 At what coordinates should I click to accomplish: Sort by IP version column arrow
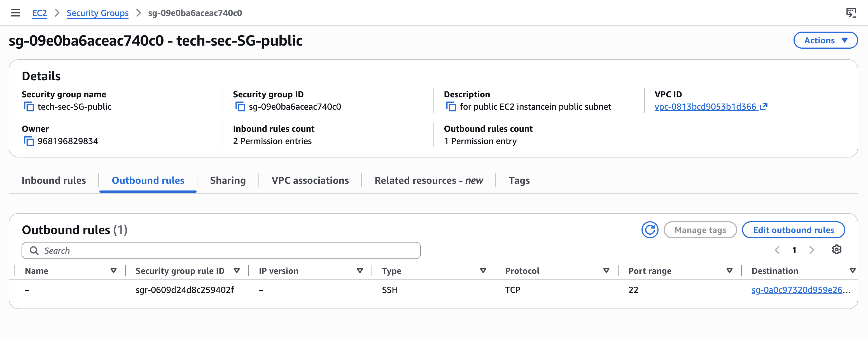(x=360, y=271)
